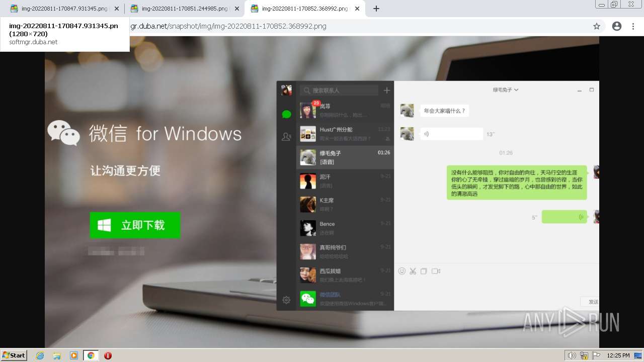Open the emoji picker icon

pos(402,271)
